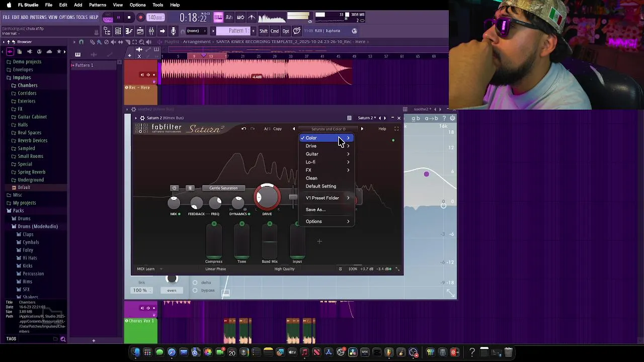Open Saturn 2 plugin settings gear icon
The image size is (644, 362).
point(142,118)
